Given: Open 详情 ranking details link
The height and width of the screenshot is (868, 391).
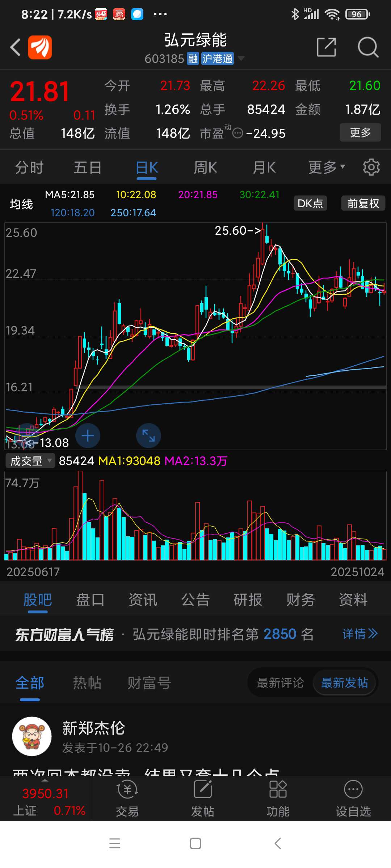Looking at the screenshot, I should (x=360, y=634).
